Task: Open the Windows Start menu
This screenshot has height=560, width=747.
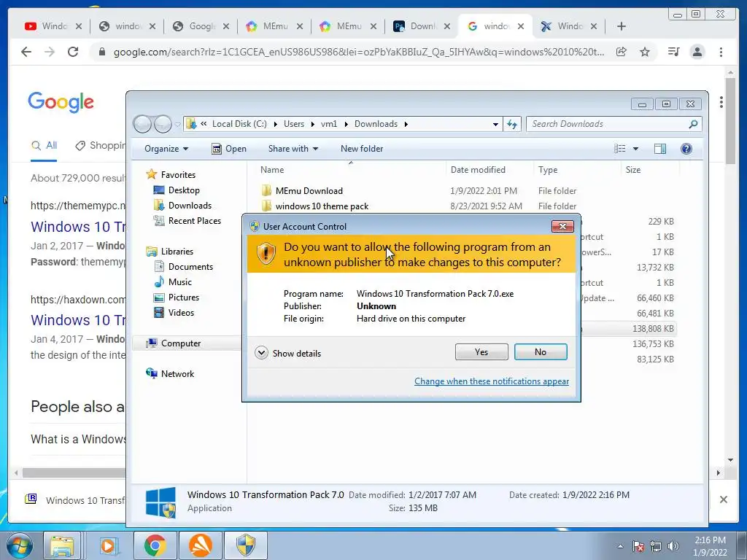Action: click(20, 545)
